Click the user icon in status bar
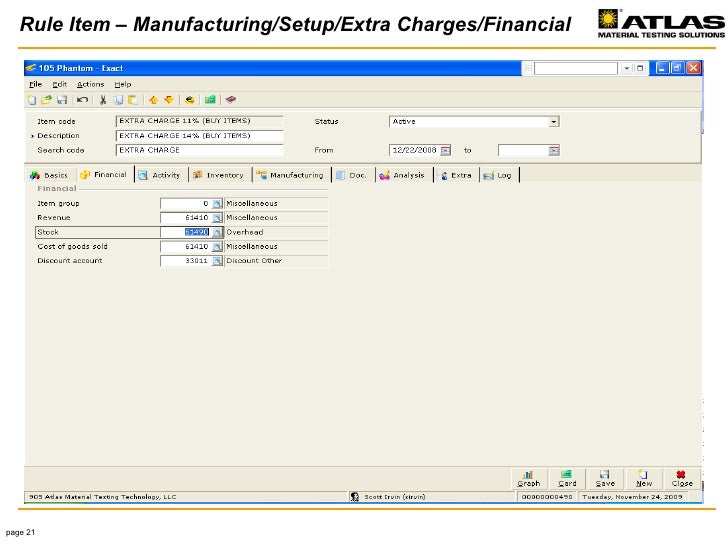Image resolution: width=728 pixels, height=546 pixels. coord(355,497)
